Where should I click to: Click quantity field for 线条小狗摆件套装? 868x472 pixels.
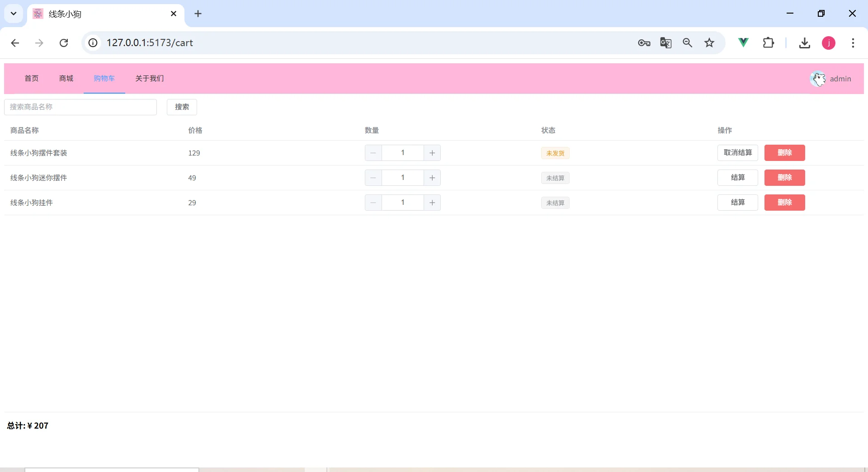[x=403, y=153]
